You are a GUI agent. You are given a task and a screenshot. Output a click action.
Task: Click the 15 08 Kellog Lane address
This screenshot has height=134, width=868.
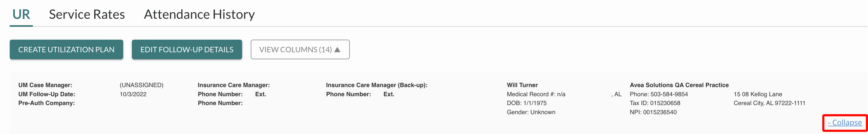(x=758, y=94)
